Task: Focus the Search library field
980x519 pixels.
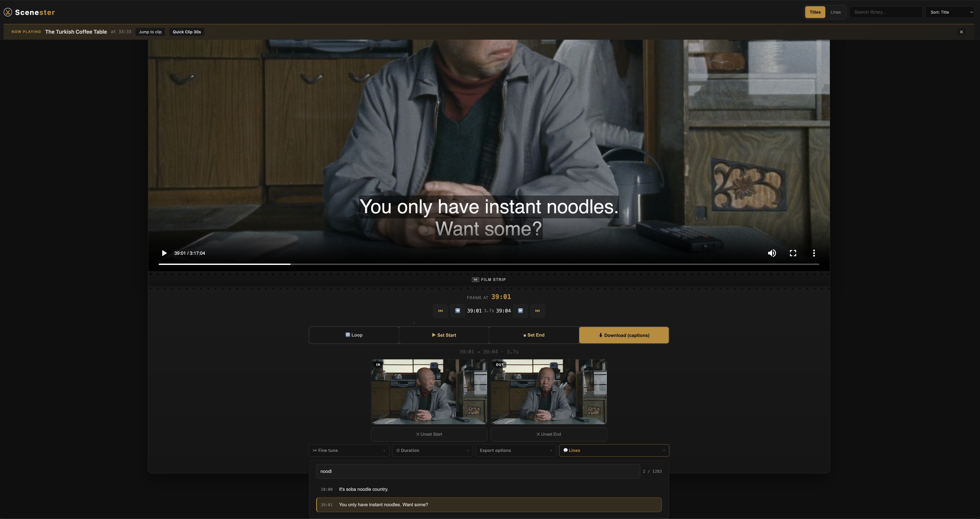Action: pyautogui.click(x=886, y=12)
